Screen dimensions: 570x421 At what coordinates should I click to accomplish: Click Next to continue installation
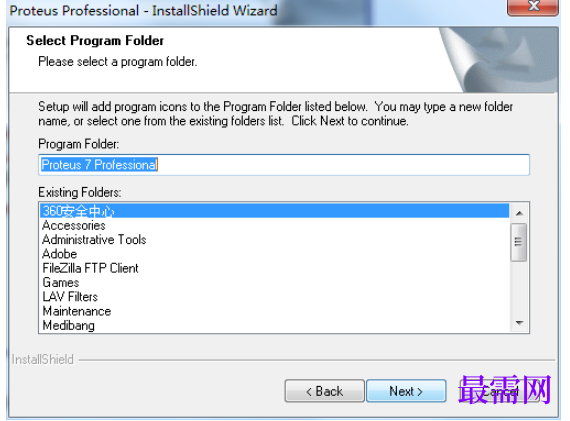406,391
